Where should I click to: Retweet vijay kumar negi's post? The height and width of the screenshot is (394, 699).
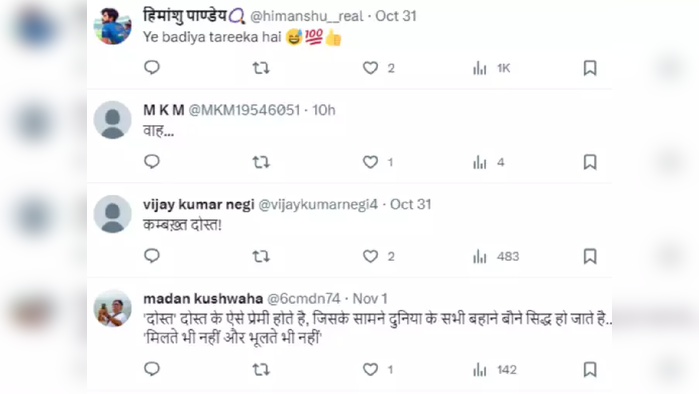click(261, 257)
